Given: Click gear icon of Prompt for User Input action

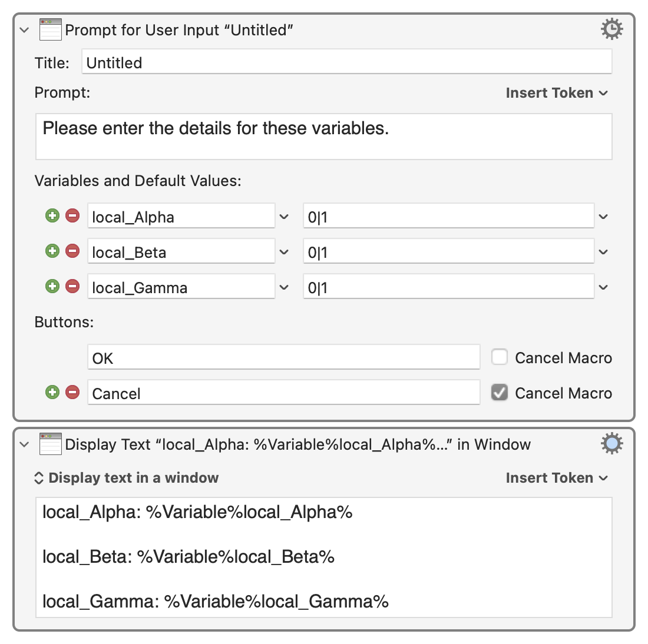Looking at the screenshot, I should pyautogui.click(x=611, y=29).
